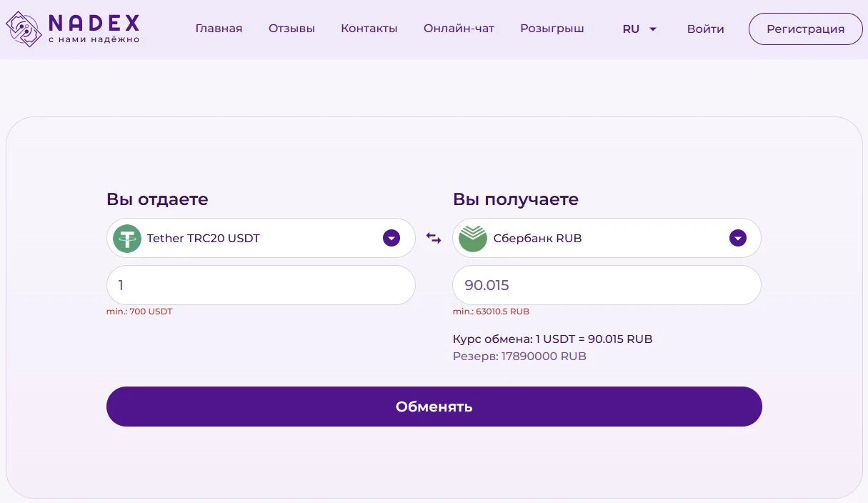The image size is (868, 503).
Task: Focus the receive amount field 90.015
Action: pyautogui.click(x=607, y=285)
